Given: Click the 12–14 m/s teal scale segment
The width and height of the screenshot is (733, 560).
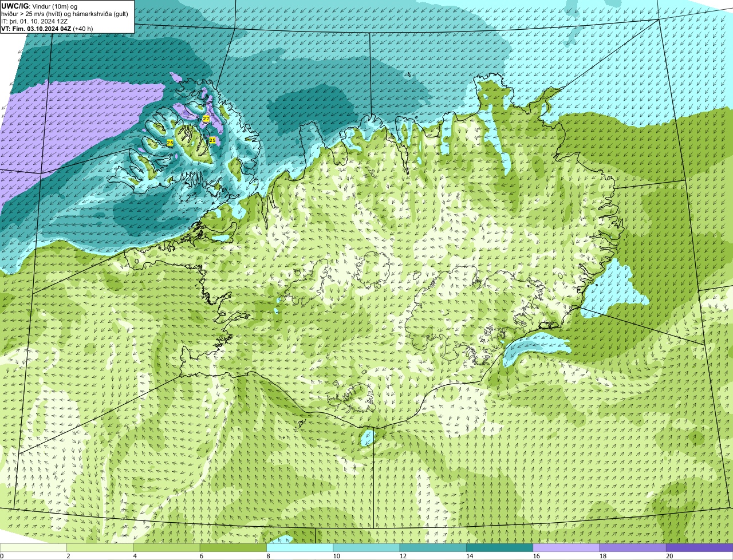Looking at the screenshot, I should (433, 547).
